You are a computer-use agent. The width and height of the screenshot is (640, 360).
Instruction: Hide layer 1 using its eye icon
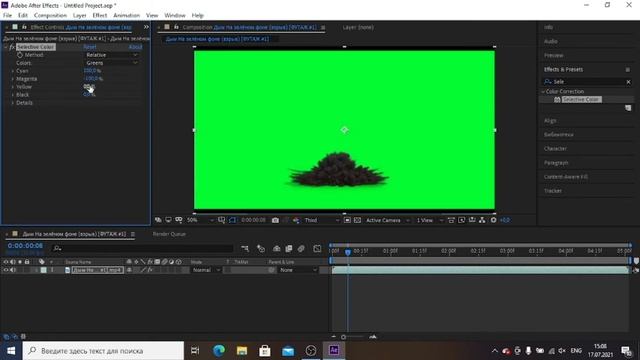[x=6, y=270]
